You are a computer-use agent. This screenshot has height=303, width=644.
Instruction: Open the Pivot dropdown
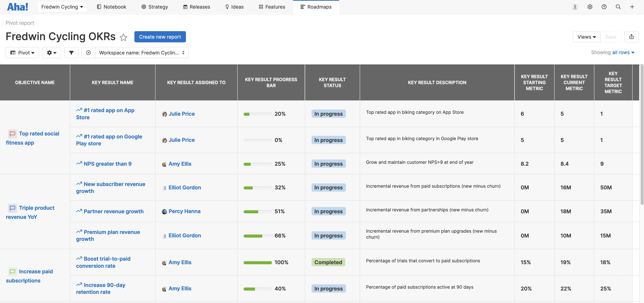[x=23, y=53]
